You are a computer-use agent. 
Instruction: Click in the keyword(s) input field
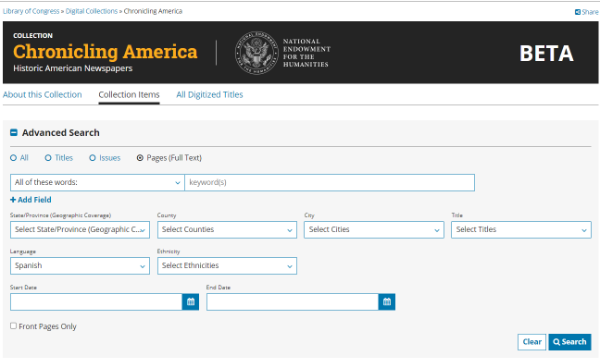point(329,183)
